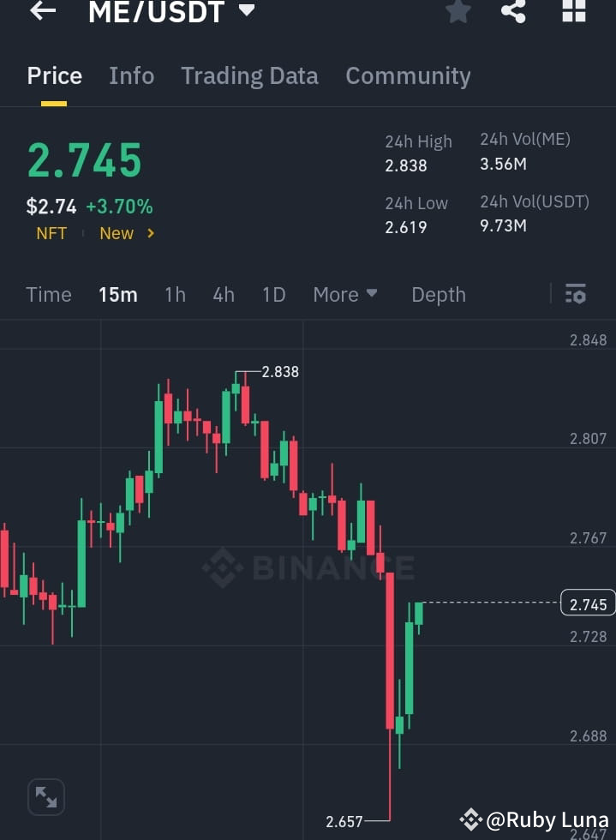Image resolution: width=616 pixels, height=840 pixels.
Task: Open the Depth chart view
Action: tap(438, 294)
